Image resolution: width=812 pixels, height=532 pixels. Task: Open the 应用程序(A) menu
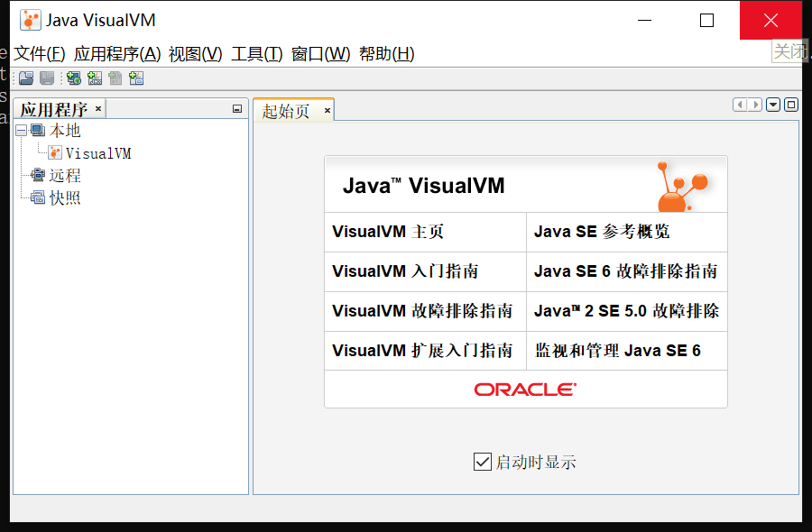pos(117,54)
